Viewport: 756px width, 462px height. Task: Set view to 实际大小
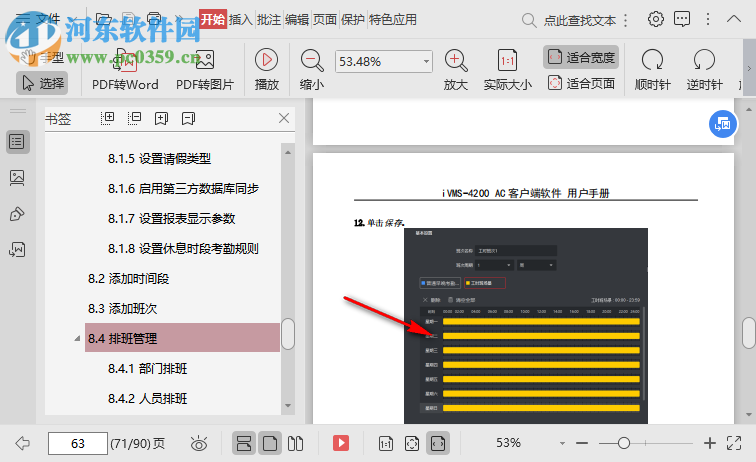click(x=508, y=70)
